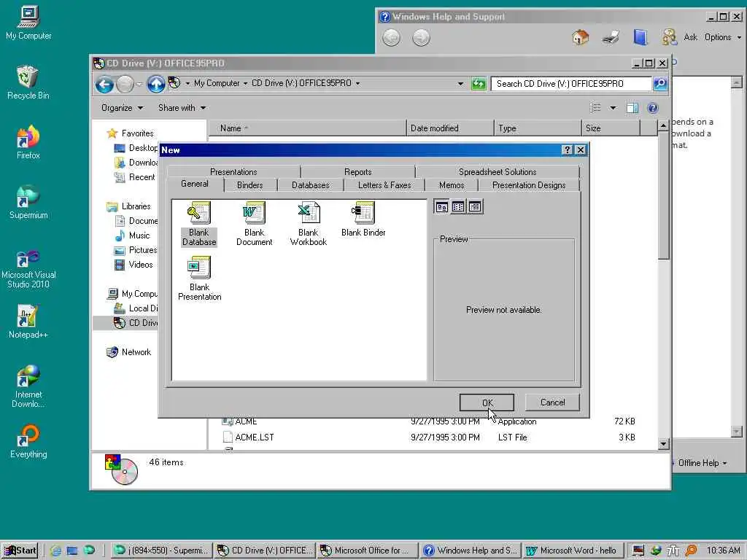The height and width of the screenshot is (560, 747).
Task: Click the New dialog help question button
Action: coord(567,150)
